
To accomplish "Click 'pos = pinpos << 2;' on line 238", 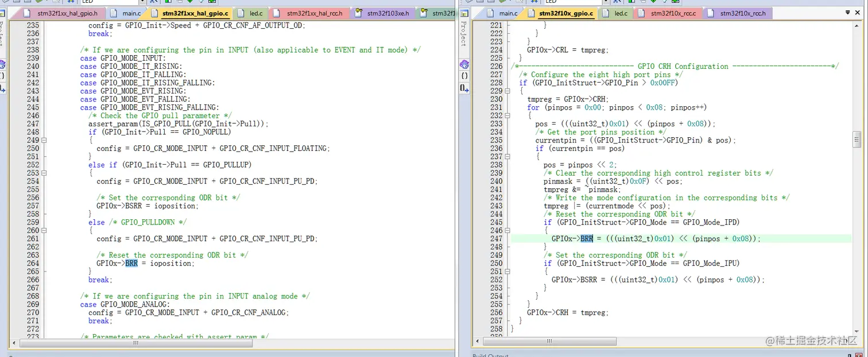I will (x=580, y=165).
